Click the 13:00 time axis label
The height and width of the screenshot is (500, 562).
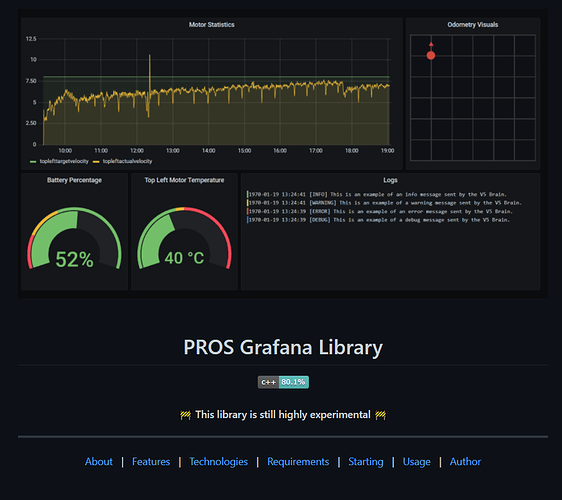coord(173,151)
